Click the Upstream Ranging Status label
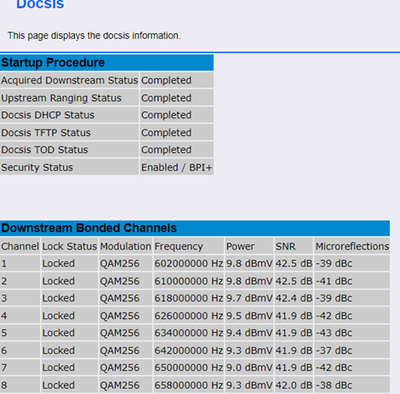The width and height of the screenshot is (400, 394). click(x=69, y=98)
